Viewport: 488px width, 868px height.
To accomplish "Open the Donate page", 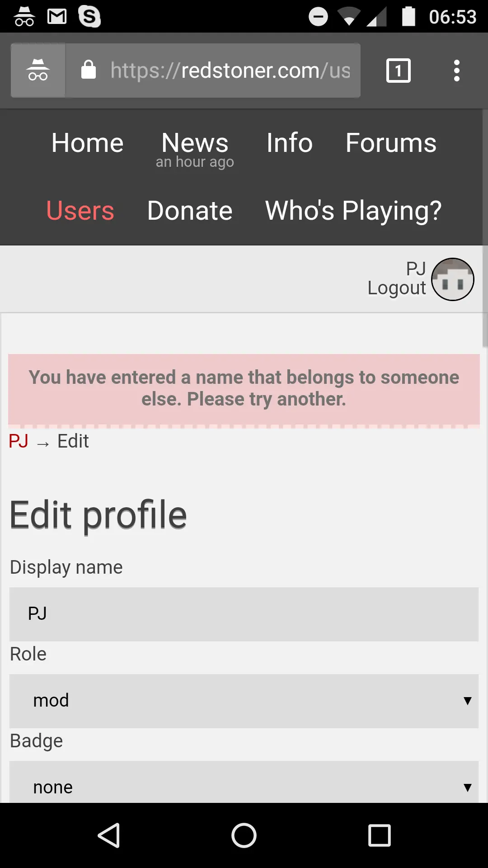I will coord(190,211).
